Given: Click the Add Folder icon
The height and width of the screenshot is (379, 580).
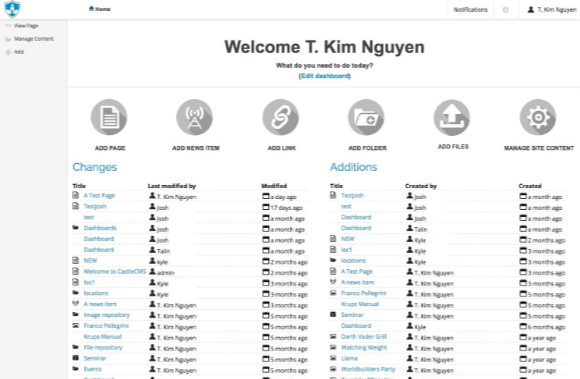Looking at the screenshot, I should (x=366, y=117).
